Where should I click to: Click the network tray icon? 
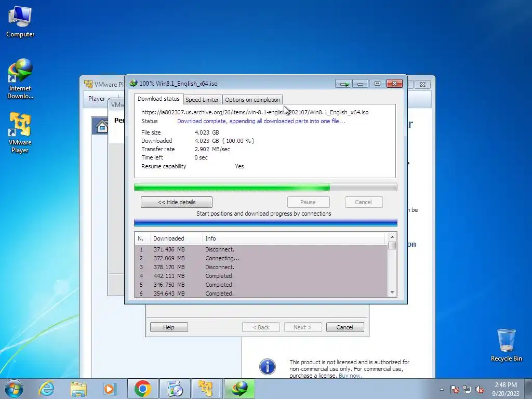click(467, 389)
